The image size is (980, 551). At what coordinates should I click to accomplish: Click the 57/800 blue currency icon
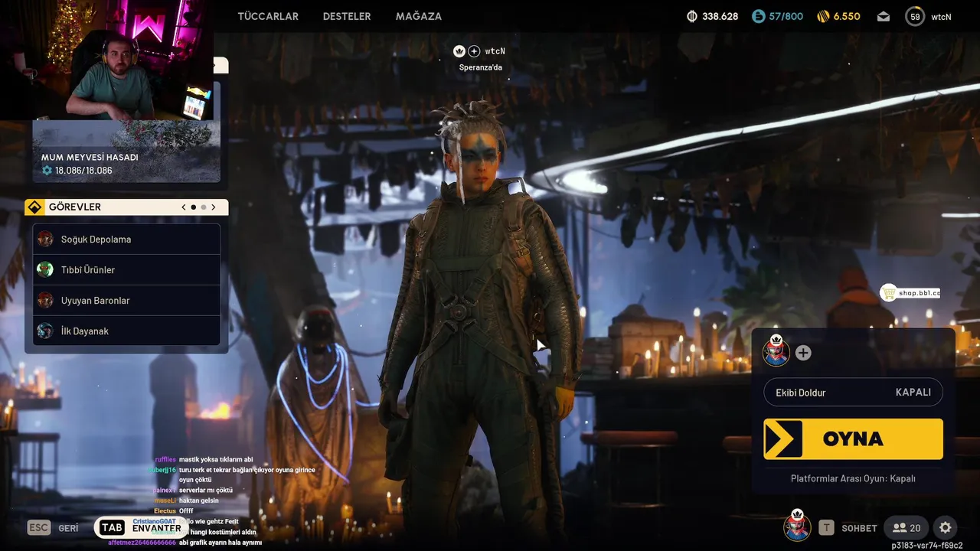click(758, 16)
